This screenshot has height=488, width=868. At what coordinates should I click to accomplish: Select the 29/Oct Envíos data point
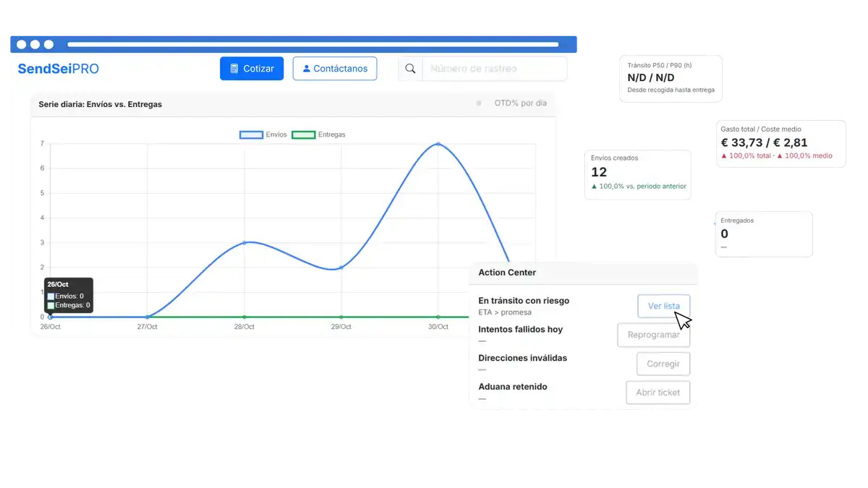coord(341,267)
